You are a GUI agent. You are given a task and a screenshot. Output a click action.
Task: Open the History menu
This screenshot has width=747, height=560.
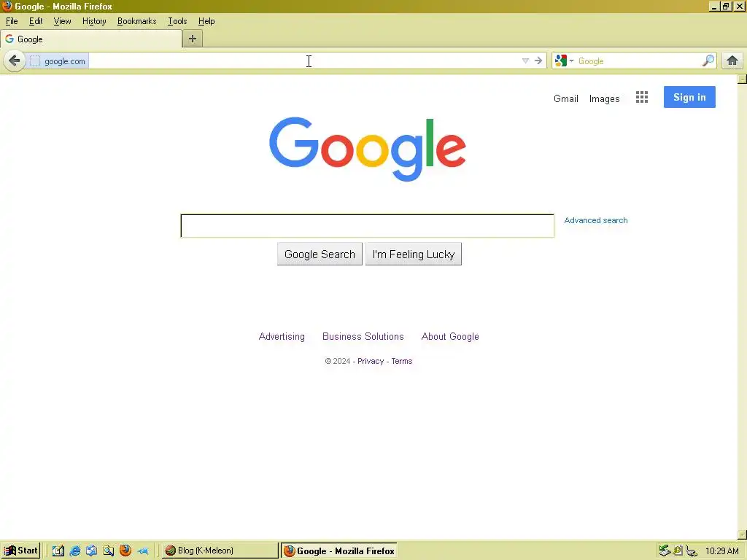94,21
